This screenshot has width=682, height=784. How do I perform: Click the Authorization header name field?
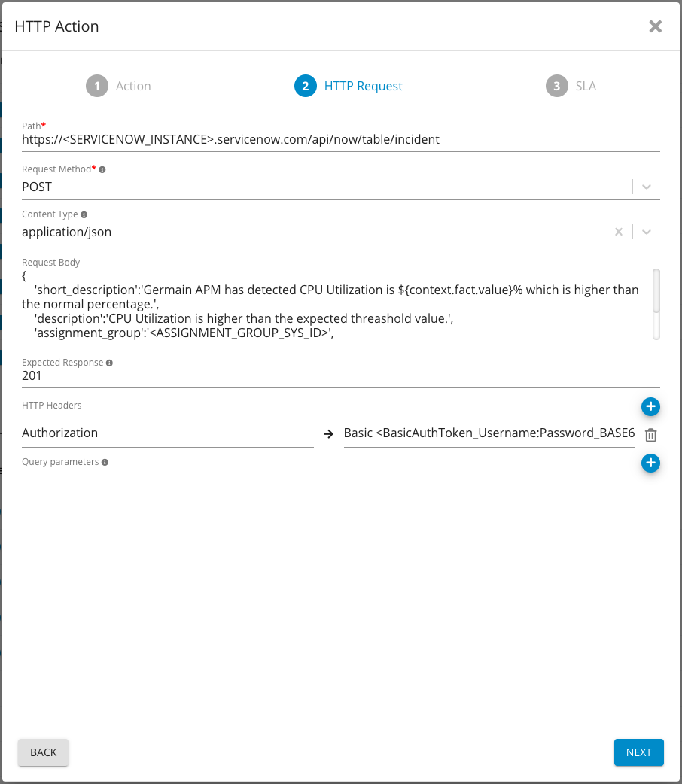[x=167, y=433]
